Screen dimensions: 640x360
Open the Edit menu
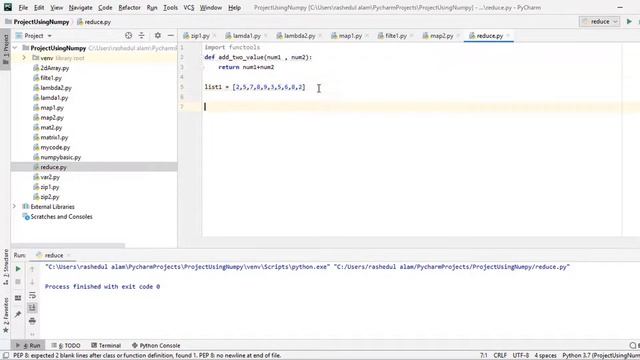[x=39, y=8]
